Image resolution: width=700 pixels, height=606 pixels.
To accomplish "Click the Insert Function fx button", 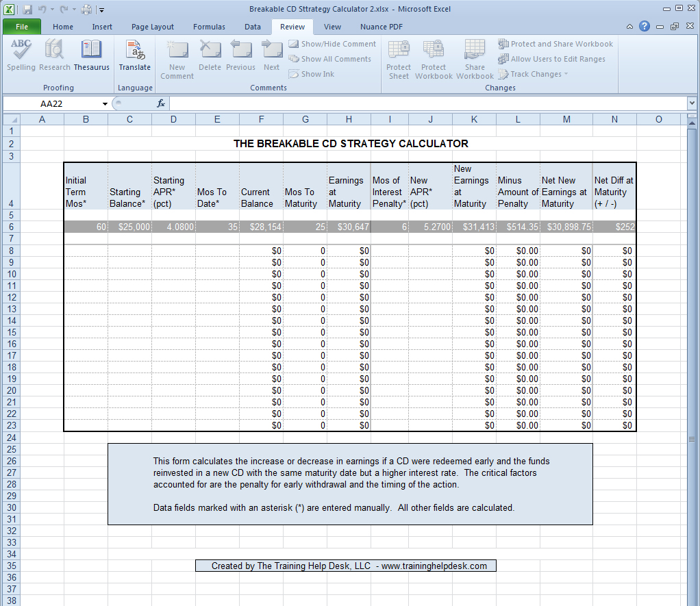I will coord(161,103).
